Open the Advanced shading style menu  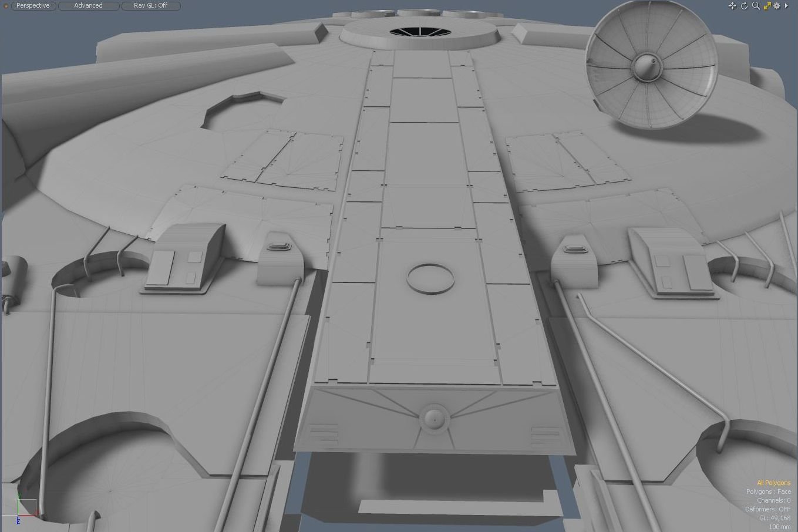point(88,6)
